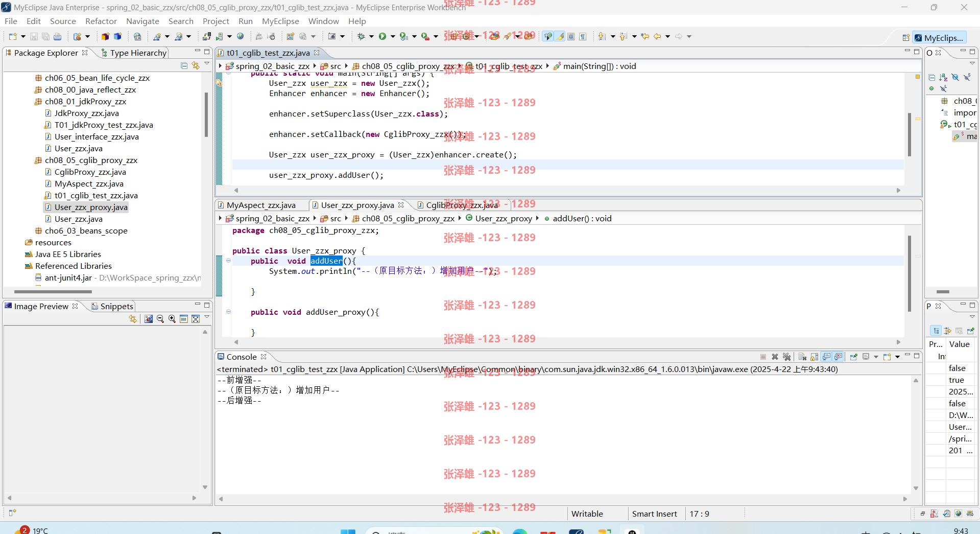980x534 pixels.
Task: Click ch08_05_cglib_proxy_zzx breadcrumb in lower editor
Action: click(x=403, y=218)
